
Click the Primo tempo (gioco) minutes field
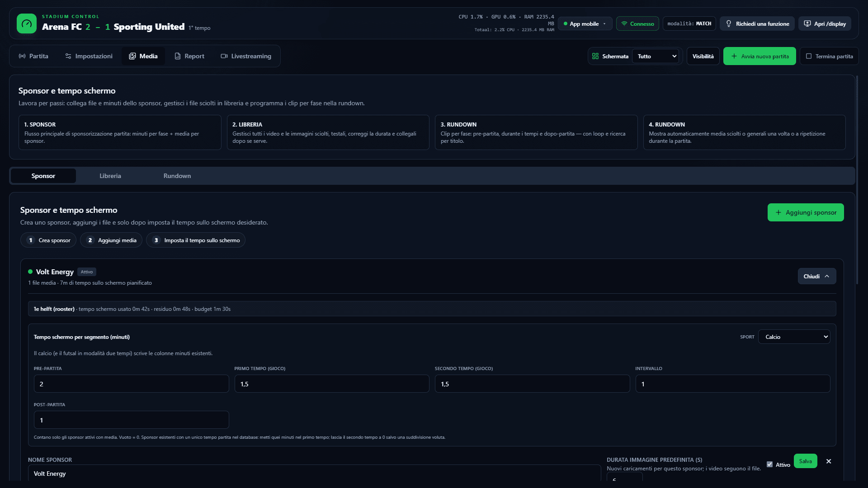332,384
